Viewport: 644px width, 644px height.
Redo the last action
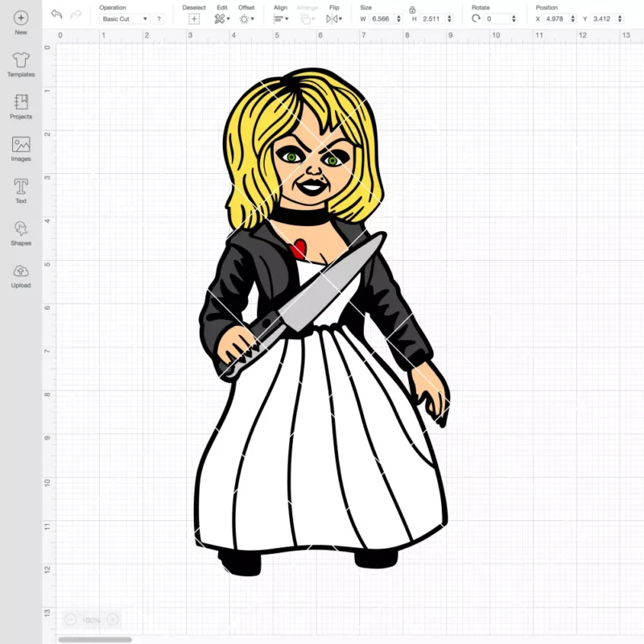point(76,14)
